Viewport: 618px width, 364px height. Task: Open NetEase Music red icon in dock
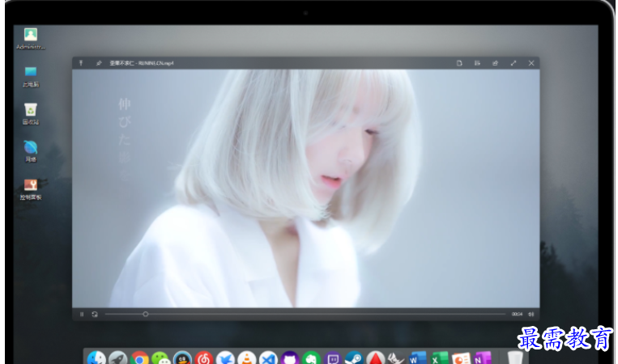coord(204,358)
